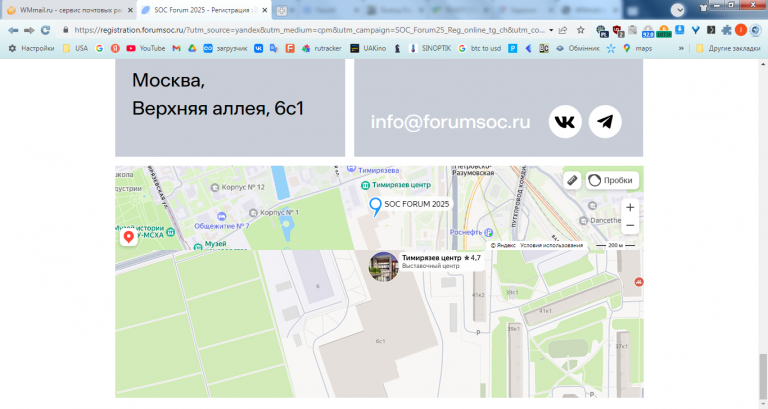This screenshot has width=768, height=409.
Task: Bookmark this page with the star icon
Action: [580, 30]
